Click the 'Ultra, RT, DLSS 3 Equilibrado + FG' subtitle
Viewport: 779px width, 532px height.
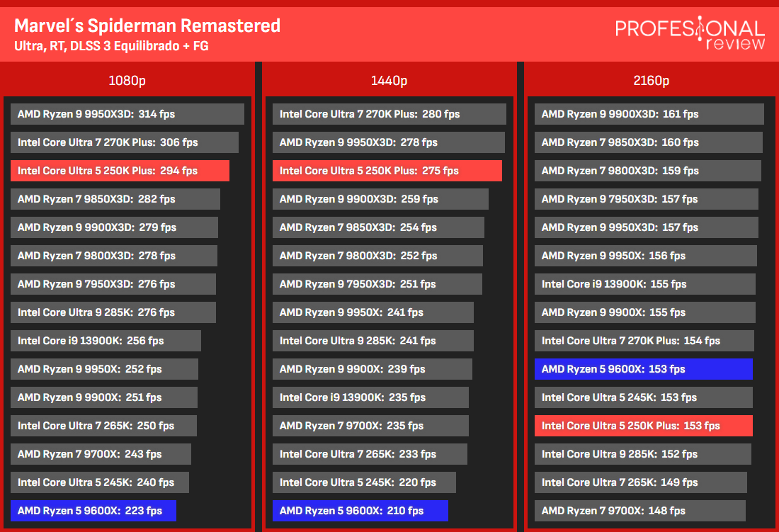[111, 46]
